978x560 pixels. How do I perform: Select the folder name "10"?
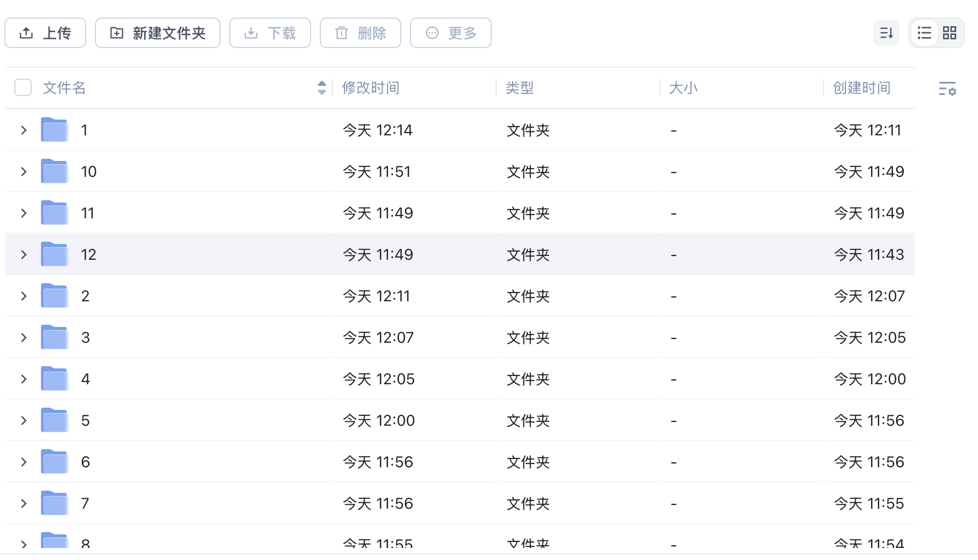click(x=89, y=171)
